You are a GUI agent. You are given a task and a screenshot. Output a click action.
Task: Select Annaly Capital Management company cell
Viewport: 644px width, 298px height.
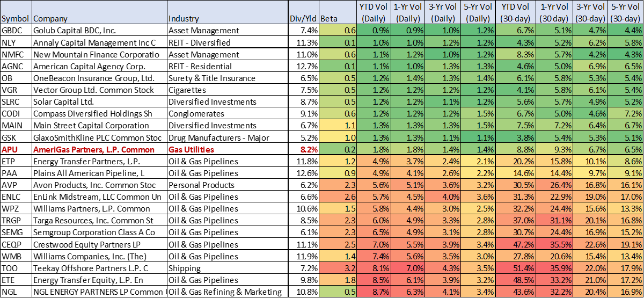coord(99,42)
